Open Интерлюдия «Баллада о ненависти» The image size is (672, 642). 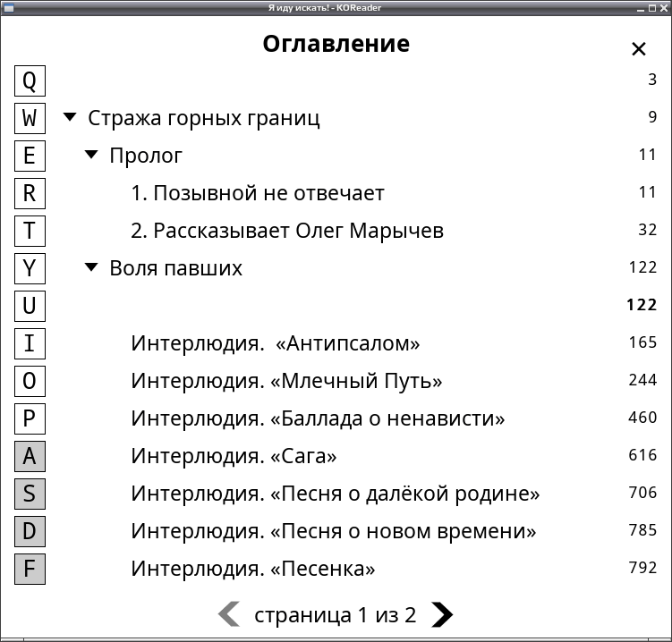[x=318, y=418]
